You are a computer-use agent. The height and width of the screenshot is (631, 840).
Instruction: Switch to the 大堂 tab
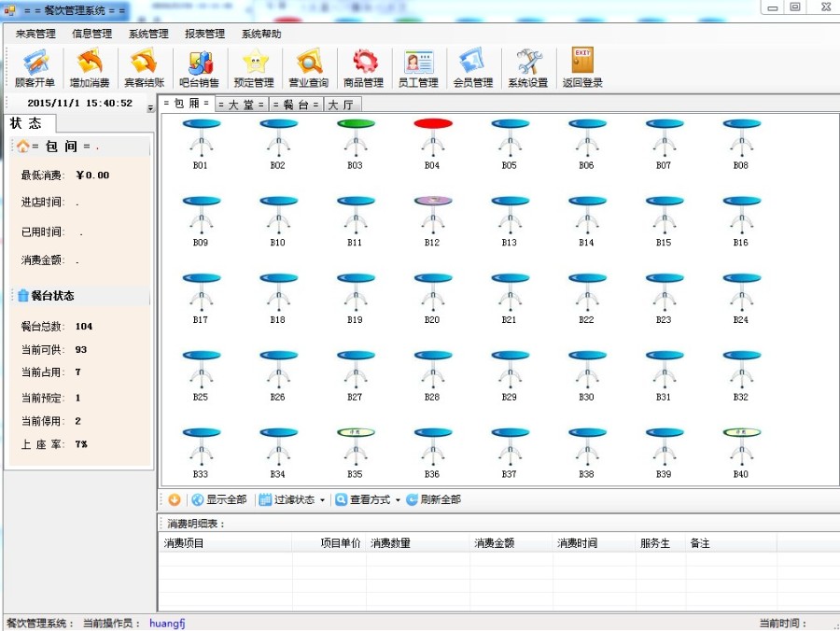tap(241, 105)
